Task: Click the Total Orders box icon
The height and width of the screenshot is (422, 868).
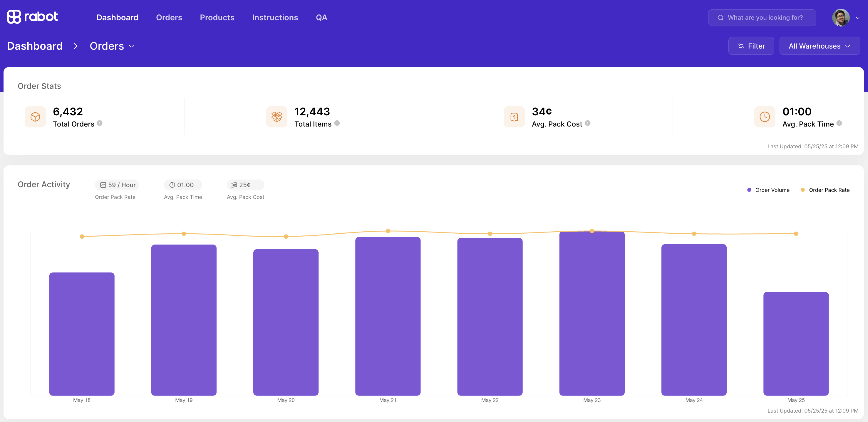Action: pos(35,117)
